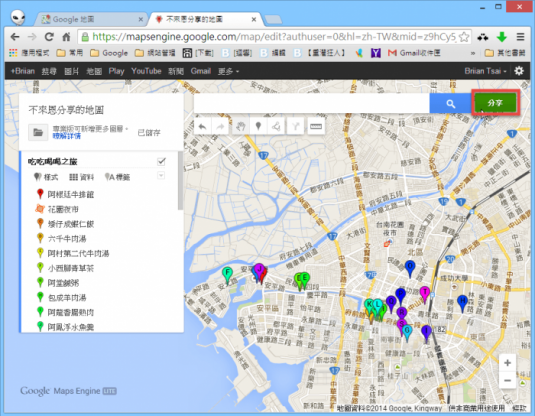Screen dimensions: 535x416
Task: Click the teal F marker on map
Action: [x=227, y=275]
